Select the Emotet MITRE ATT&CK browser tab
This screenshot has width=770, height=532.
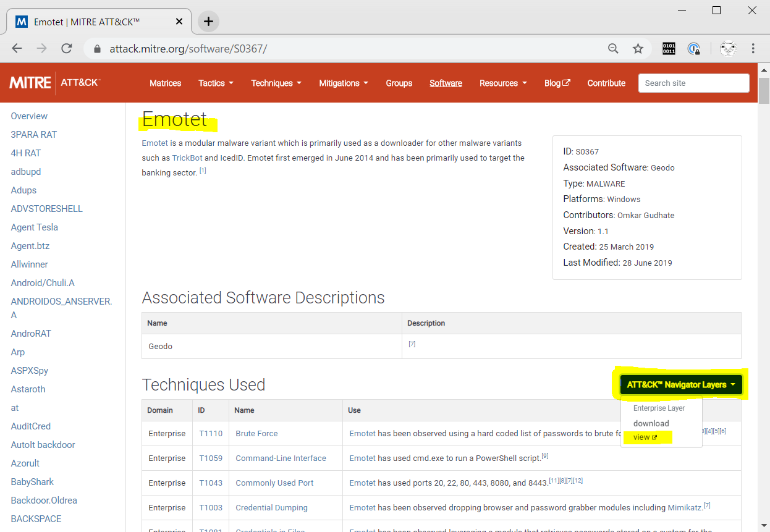(x=98, y=22)
